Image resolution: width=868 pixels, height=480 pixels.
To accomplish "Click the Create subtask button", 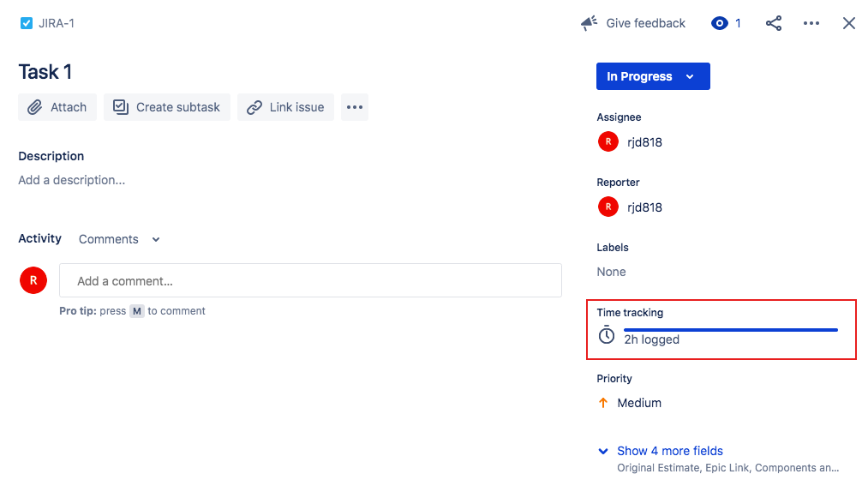I will (x=166, y=107).
